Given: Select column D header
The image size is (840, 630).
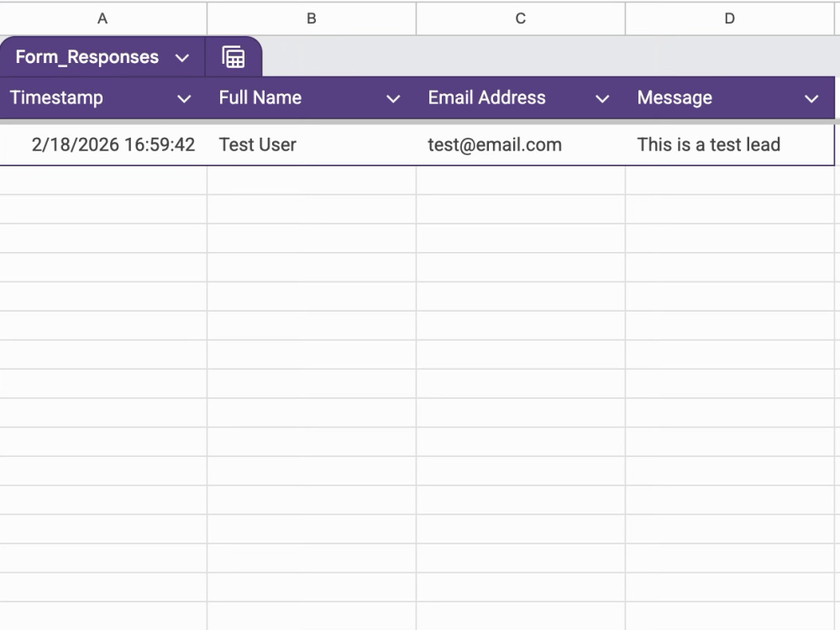Looking at the screenshot, I should pos(730,18).
